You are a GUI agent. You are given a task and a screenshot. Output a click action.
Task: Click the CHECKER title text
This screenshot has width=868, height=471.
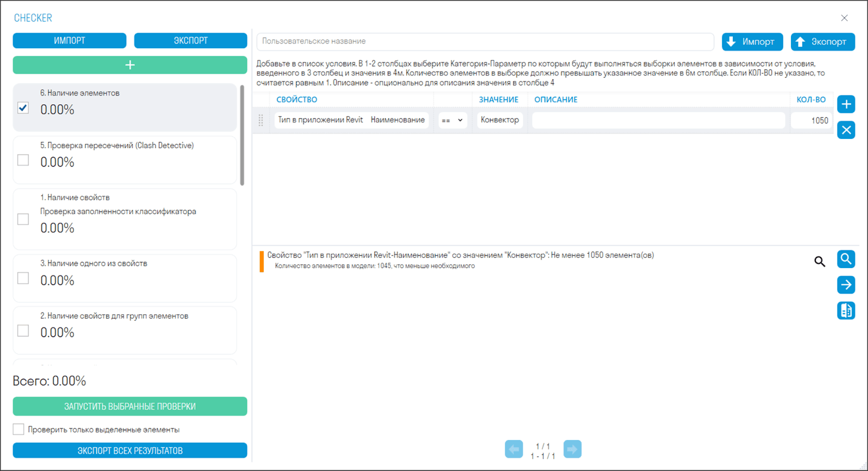coord(33,18)
